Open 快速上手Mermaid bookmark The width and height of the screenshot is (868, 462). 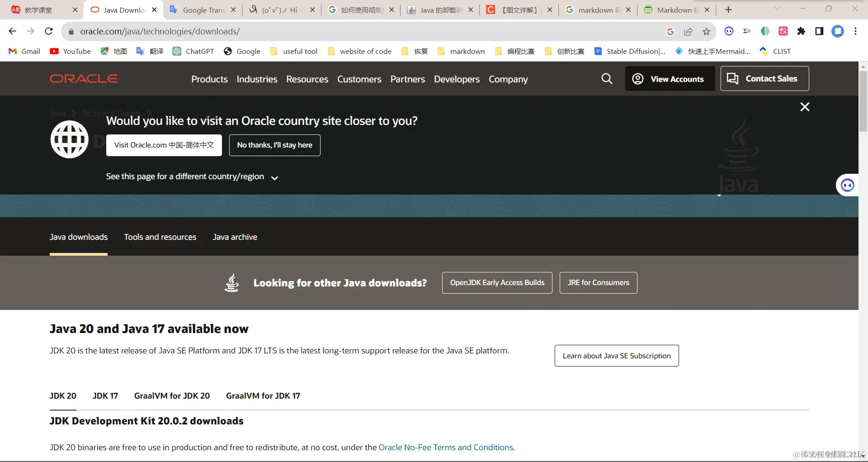(x=713, y=51)
